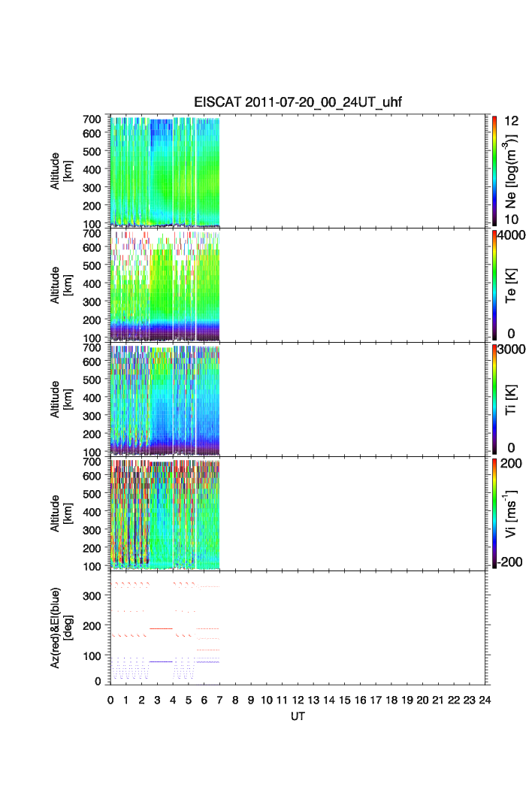Click the Te electron temperature color bar
The width and height of the screenshot is (532, 799).
point(494,284)
